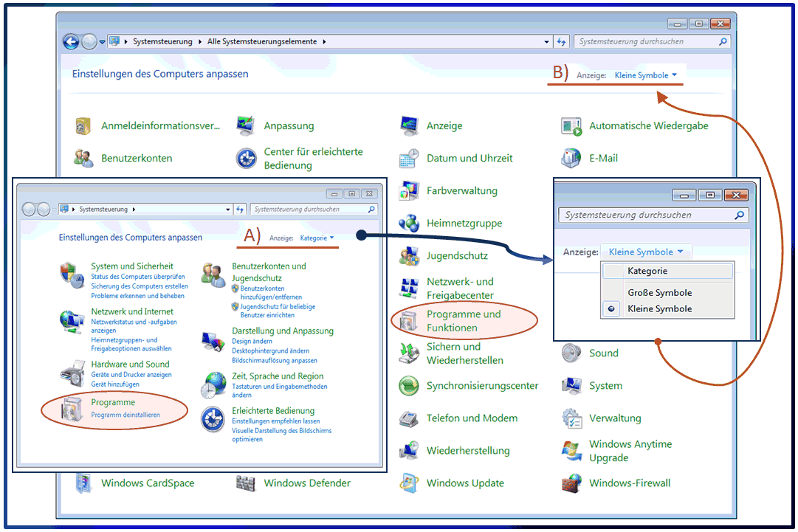Click the Synchronisierungscenter green icon
This screenshot has height=532, width=798.
[409, 386]
